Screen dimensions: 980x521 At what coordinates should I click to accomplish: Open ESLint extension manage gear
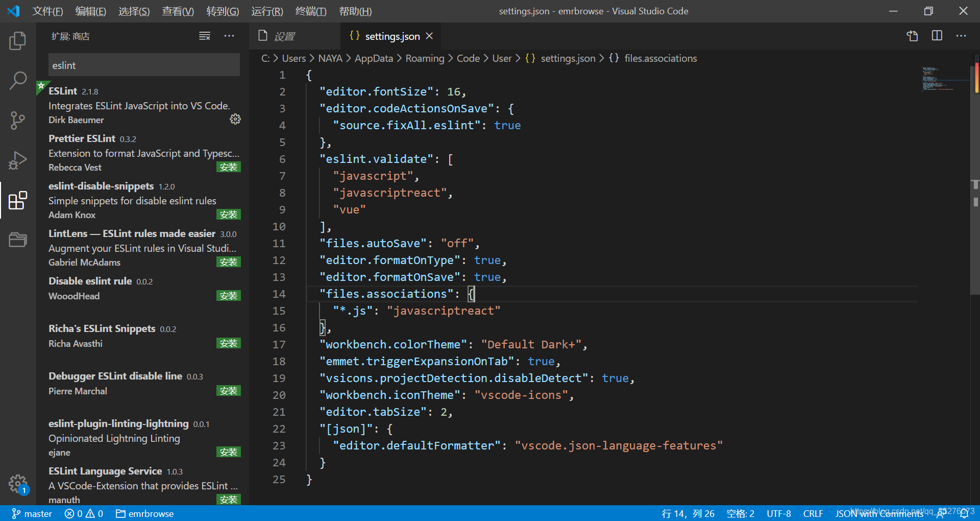click(x=235, y=119)
